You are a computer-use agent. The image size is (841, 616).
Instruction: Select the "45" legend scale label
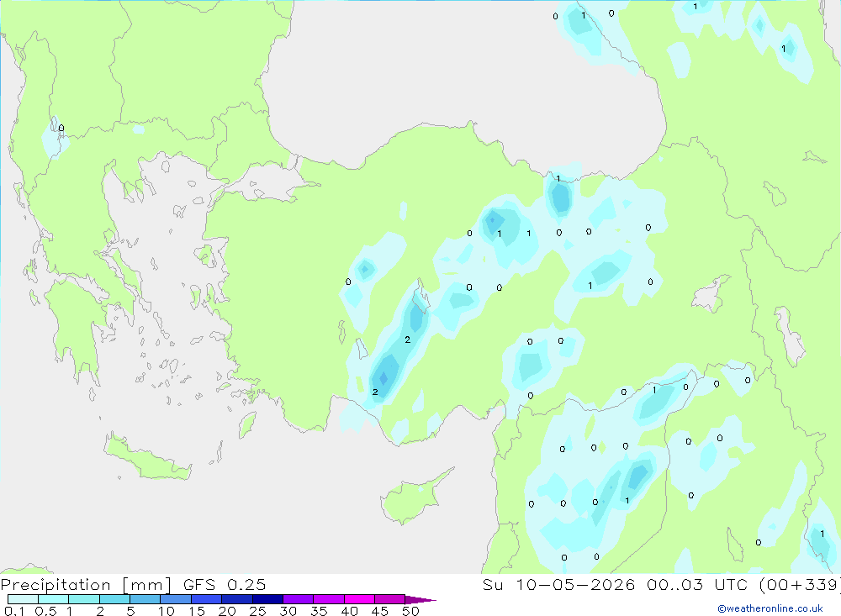click(380, 611)
